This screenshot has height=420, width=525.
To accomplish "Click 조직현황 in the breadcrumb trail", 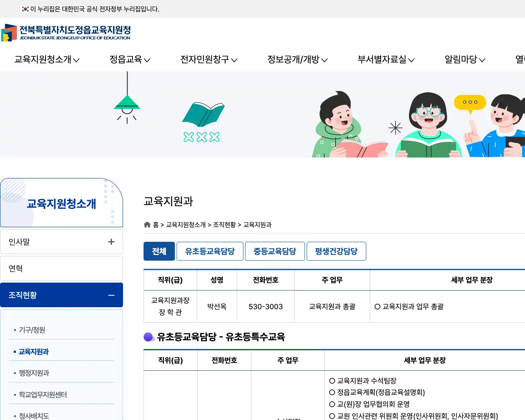I will (224, 224).
